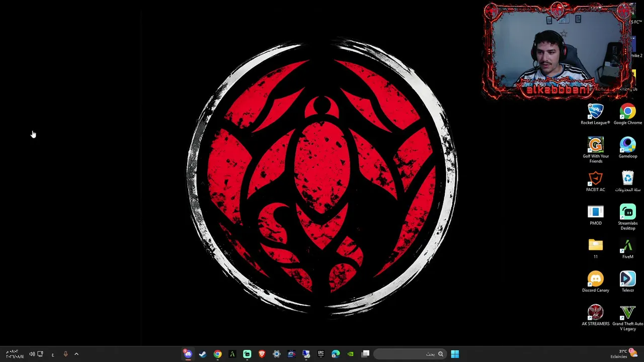Launch Grand Theft Auto V Legacy shortcut
The height and width of the screenshot is (362, 644).
pyautogui.click(x=627, y=318)
